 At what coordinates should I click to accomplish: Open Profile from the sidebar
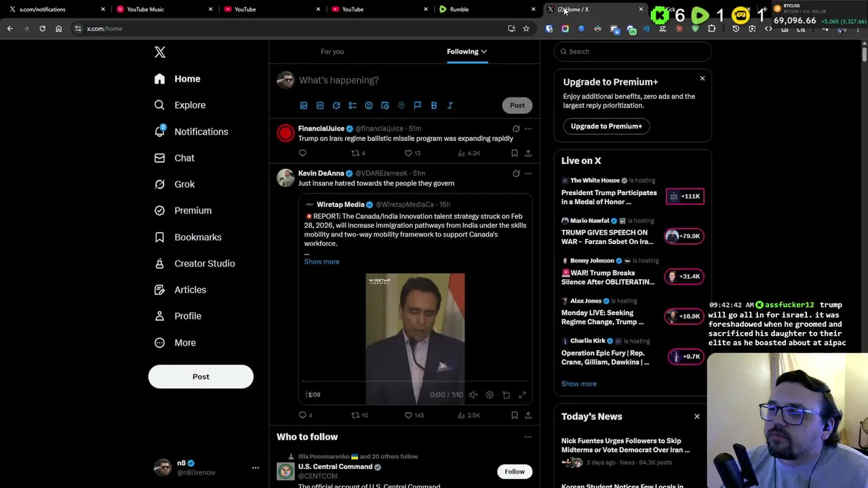tap(178, 316)
